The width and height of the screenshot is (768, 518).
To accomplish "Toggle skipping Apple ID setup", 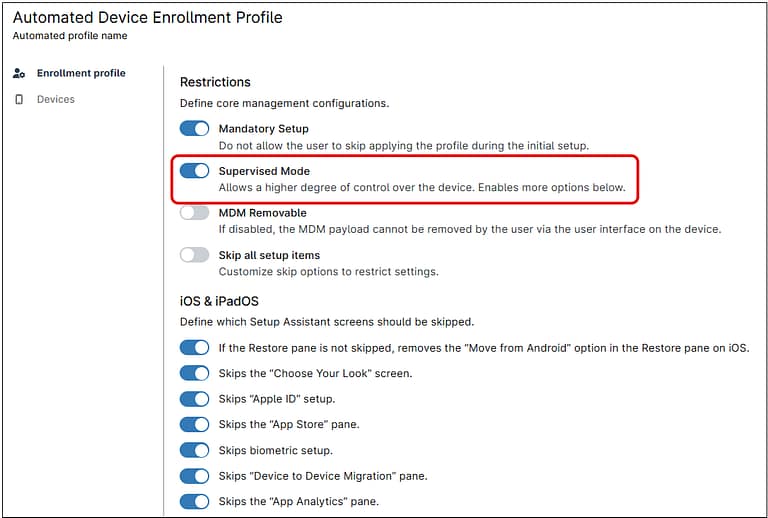I will [194, 399].
